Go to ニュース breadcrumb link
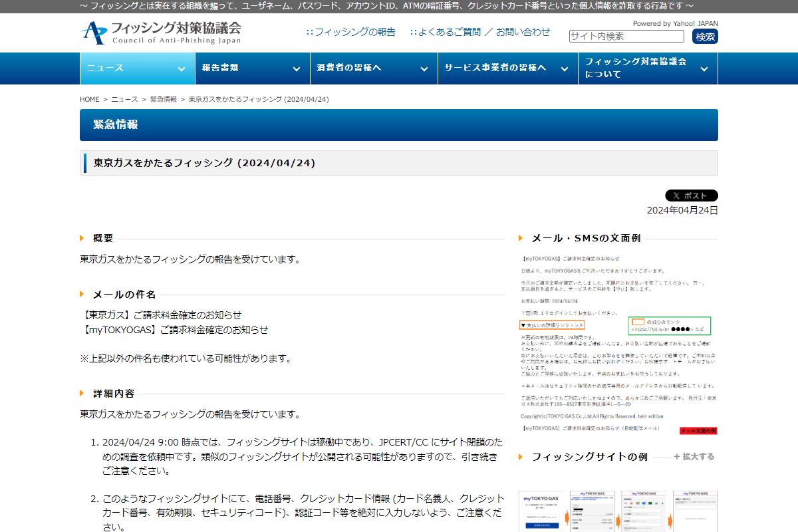Screen dimensions: 798x532 (124, 99)
